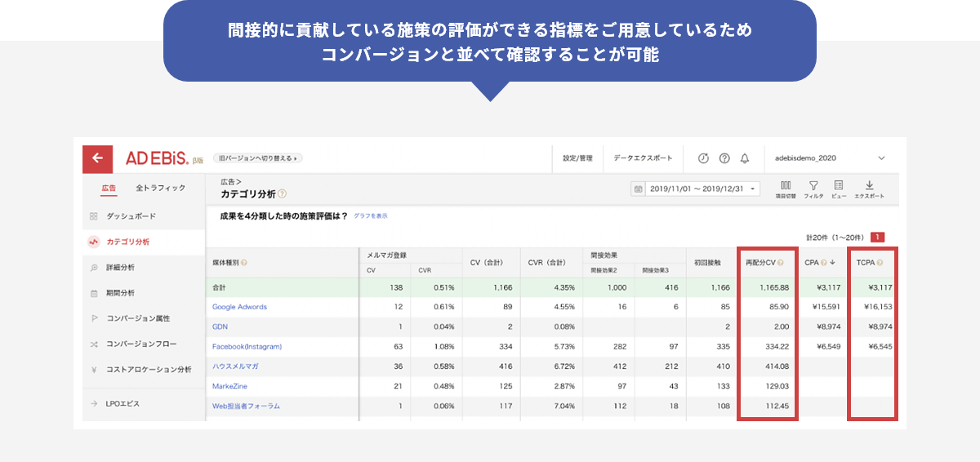Sort by CPA using the down arrow

832,263
